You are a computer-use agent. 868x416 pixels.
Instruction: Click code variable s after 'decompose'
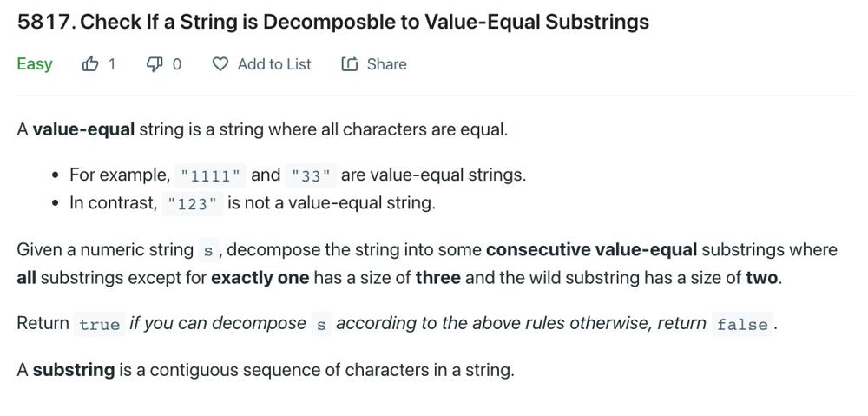[321, 323]
